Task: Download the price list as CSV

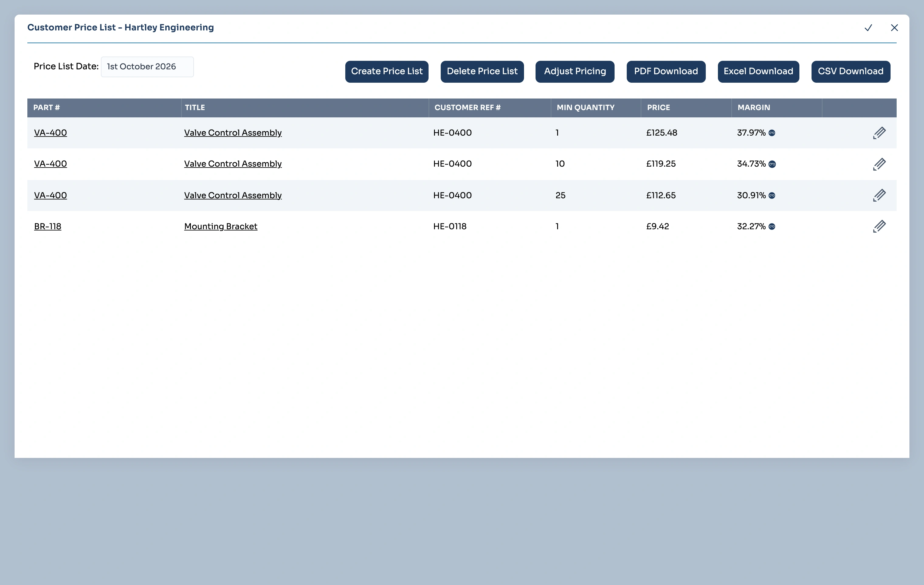Action: point(851,71)
